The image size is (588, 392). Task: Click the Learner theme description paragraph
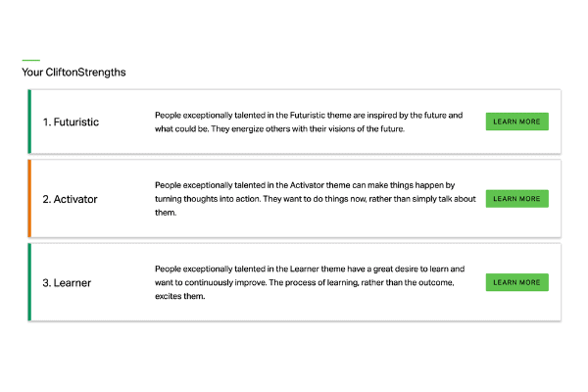click(310, 282)
